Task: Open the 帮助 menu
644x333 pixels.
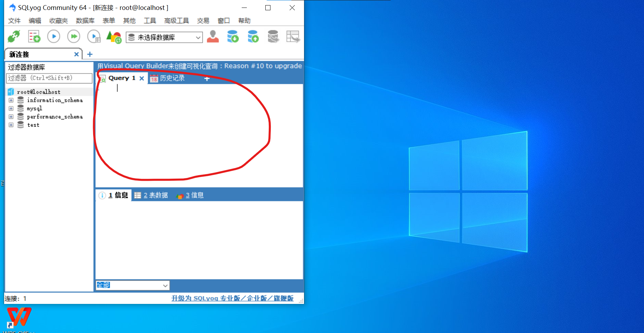Action: click(x=244, y=21)
